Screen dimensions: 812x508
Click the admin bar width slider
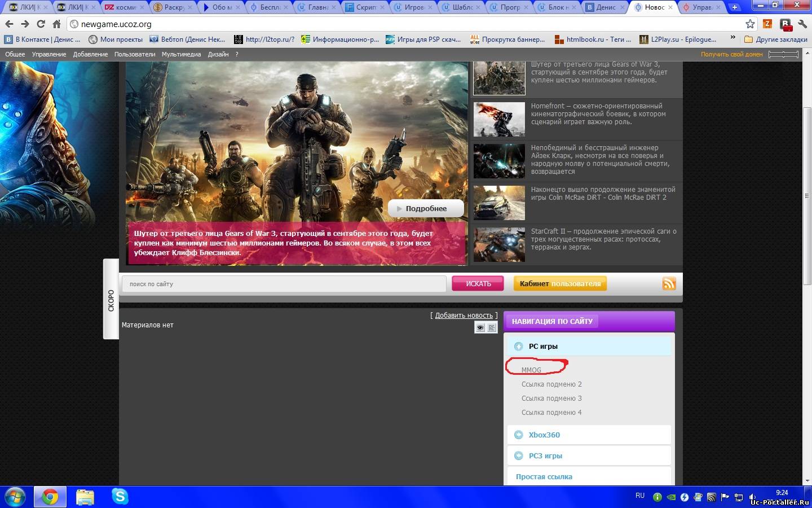coord(783,54)
